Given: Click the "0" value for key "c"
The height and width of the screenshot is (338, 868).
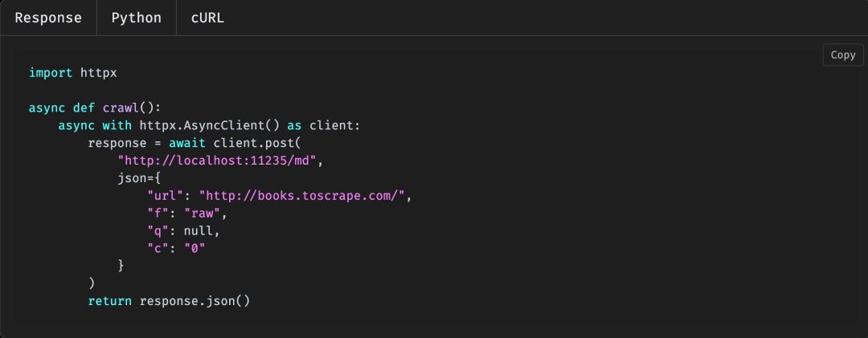Looking at the screenshot, I should pyautogui.click(x=194, y=249).
